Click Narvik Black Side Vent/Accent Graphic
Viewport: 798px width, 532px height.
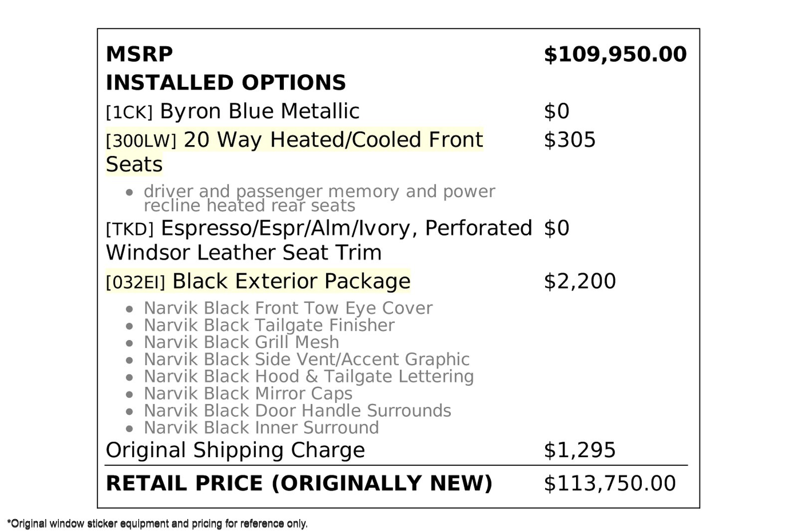(x=306, y=359)
